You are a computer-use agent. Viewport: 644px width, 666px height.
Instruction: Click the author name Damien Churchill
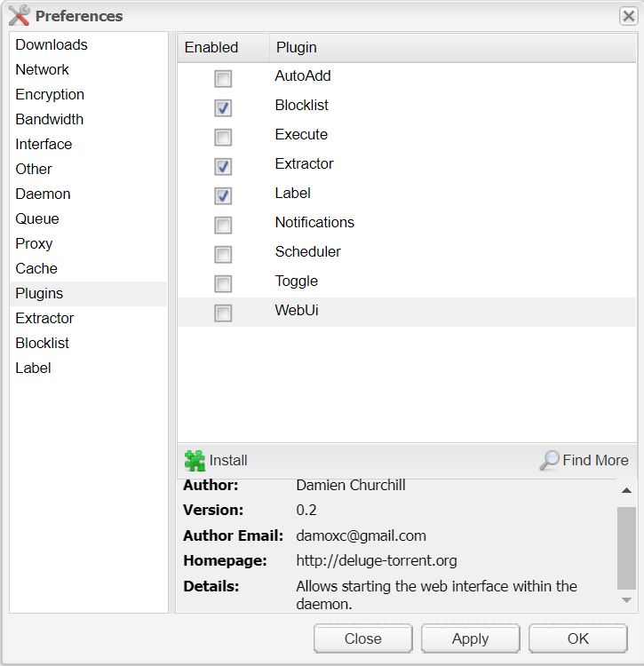point(351,485)
